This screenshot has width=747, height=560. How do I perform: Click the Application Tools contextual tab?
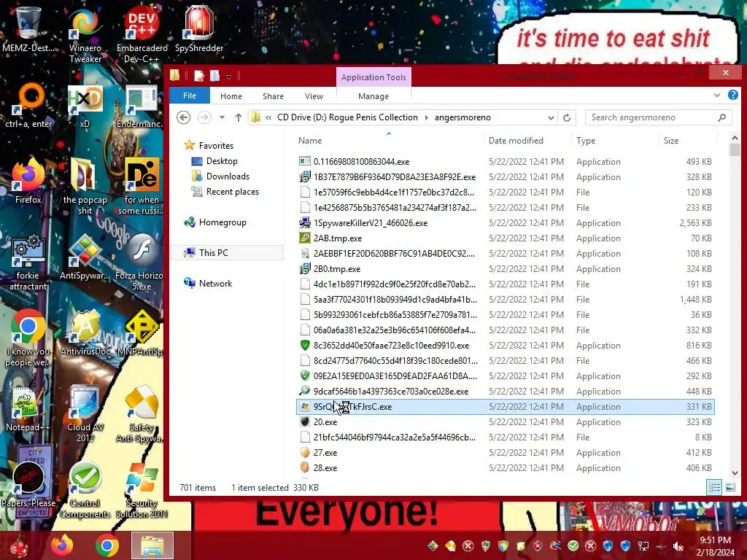[x=373, y=77]
